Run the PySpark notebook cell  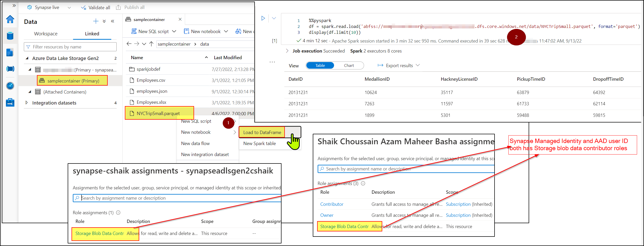coord(263,18)
